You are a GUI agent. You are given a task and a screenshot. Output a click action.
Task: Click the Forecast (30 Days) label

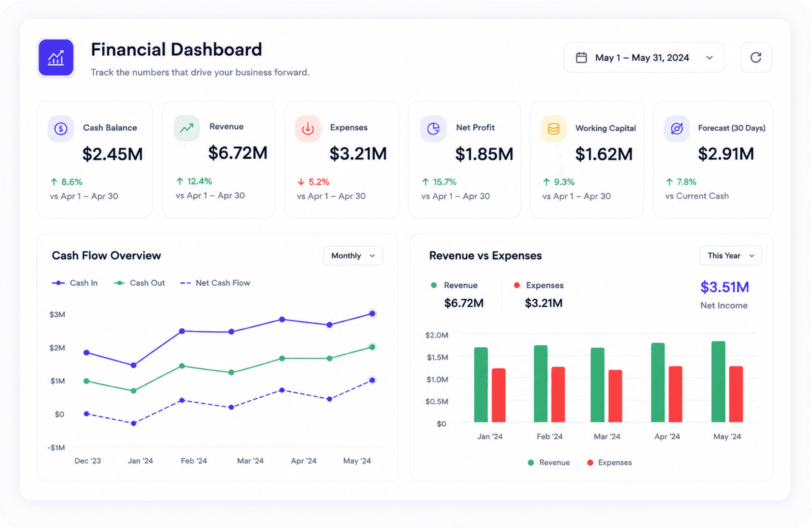click(732, 128)
